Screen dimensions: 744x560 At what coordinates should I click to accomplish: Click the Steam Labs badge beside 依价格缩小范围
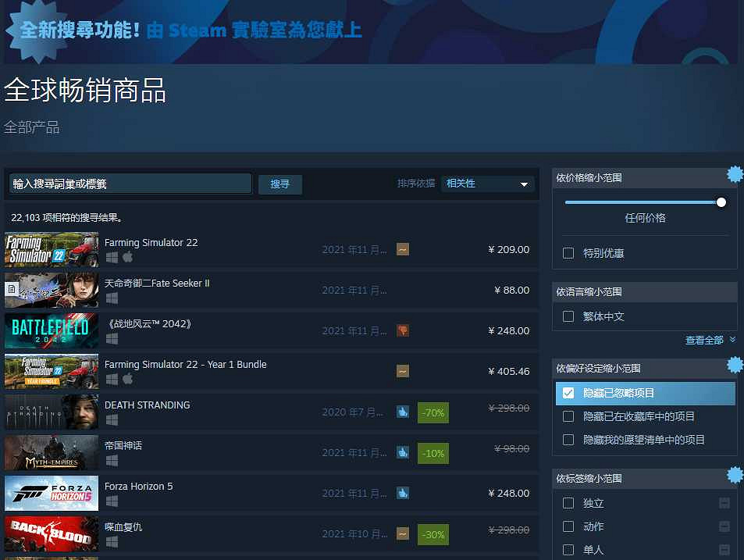coord(735,174)
